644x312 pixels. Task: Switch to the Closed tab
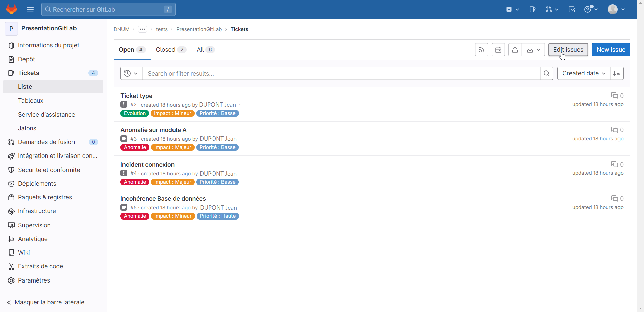click(170, 50)
